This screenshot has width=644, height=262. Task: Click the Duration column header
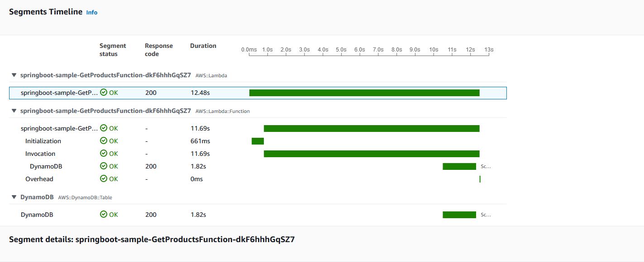[x=203, y=46]
